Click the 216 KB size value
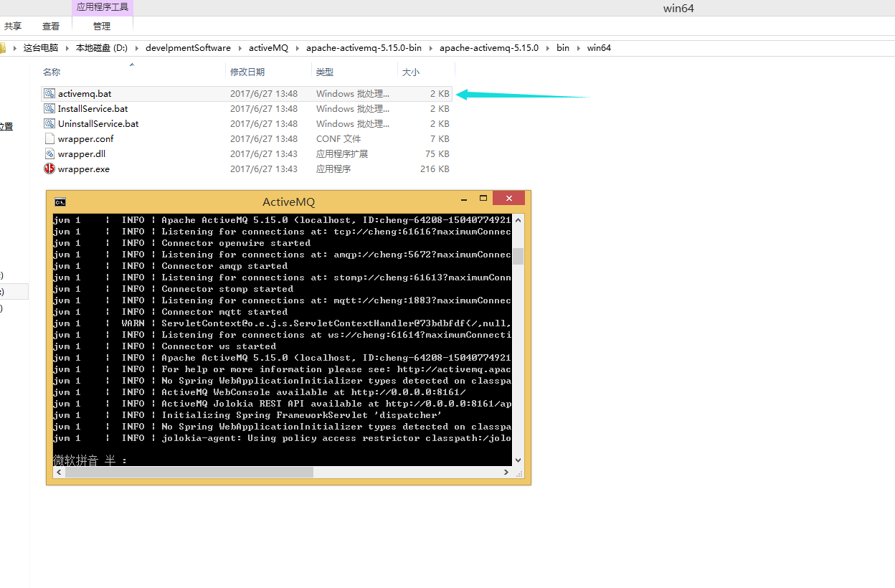The width and height of the screenshot is (895, 588). coord(435,169)
